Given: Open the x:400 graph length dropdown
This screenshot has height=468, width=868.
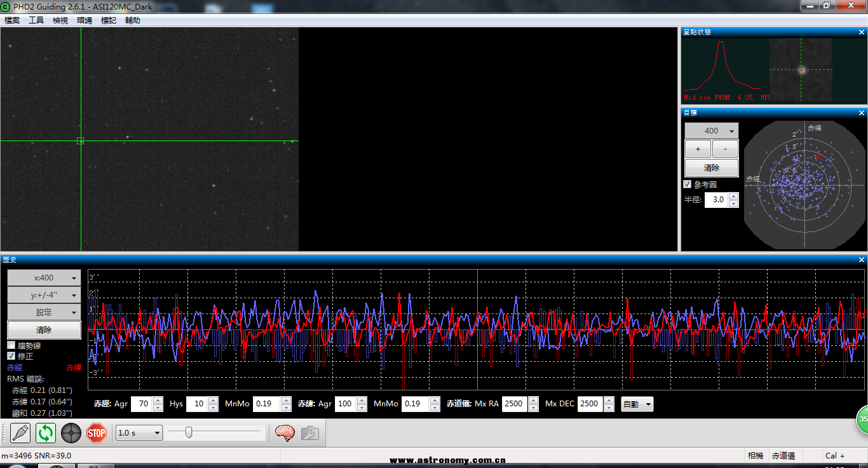Looking at the screenshot, I should (x=44, y=278).
